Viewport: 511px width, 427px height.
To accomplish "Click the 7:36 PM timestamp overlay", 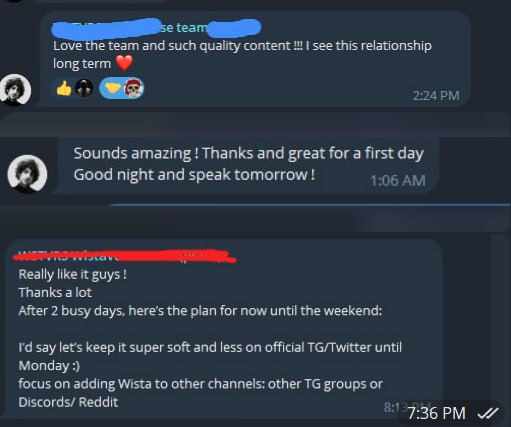I will point(436,413).
